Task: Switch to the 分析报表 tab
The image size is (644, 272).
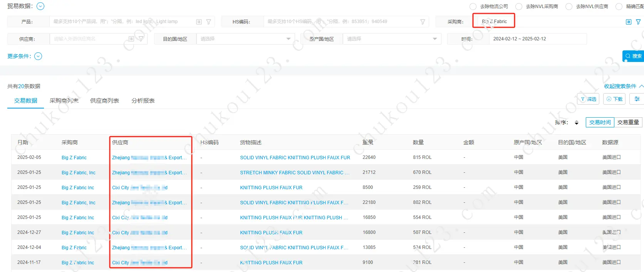Action: 143,101
